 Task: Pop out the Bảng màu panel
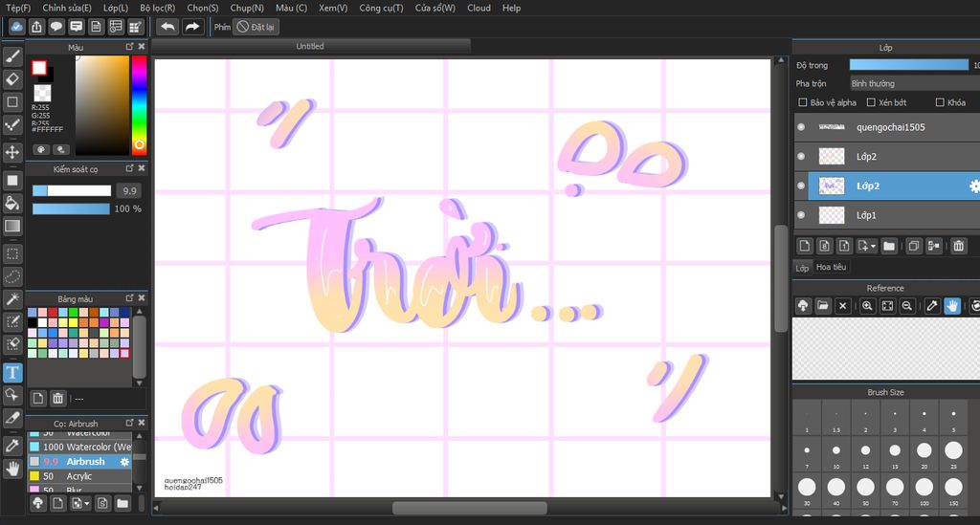pos(129,298)
